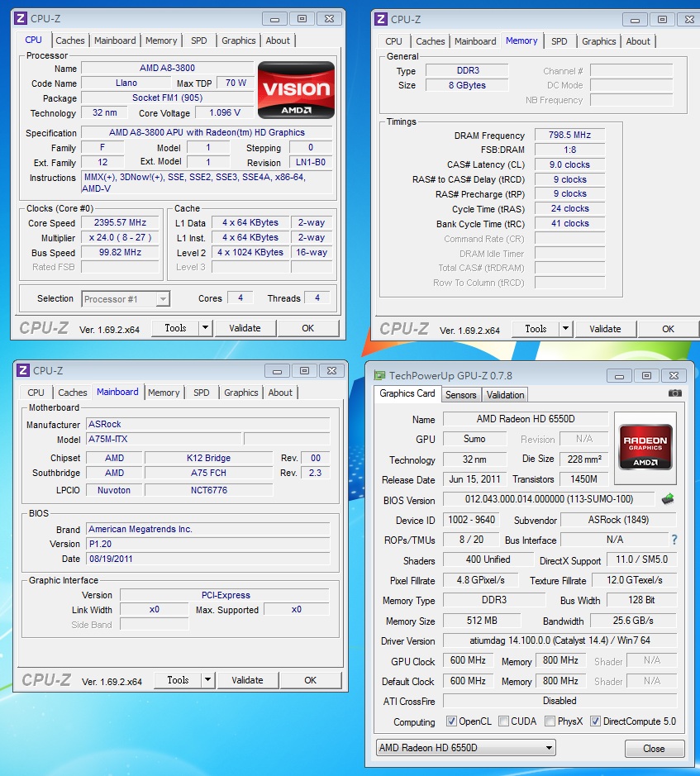This screenshot has width=700, height=776.
Task: Toggle the DirectCompute 5.0 checkbox
Action: coord(595,721)
